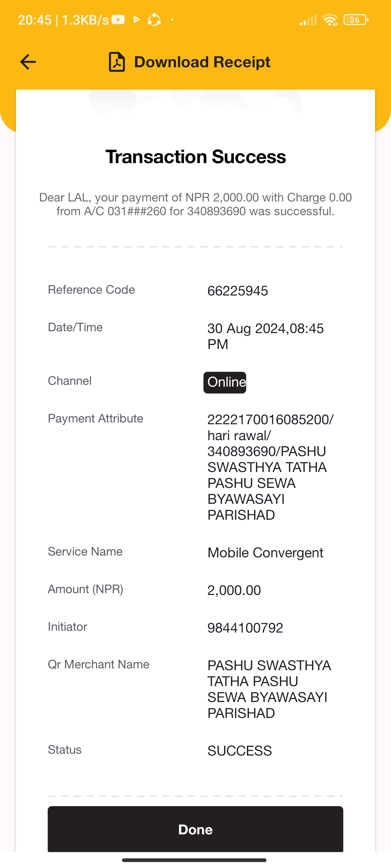Tap the battery indicator icon
Screen dimensions: 391x868
pos(356,20)
